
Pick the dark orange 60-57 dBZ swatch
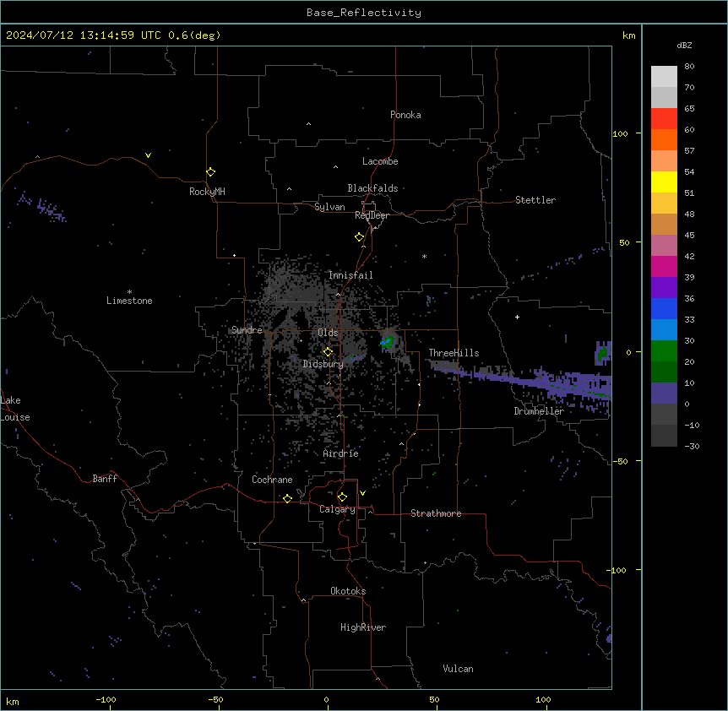click(x=664, y=139)
